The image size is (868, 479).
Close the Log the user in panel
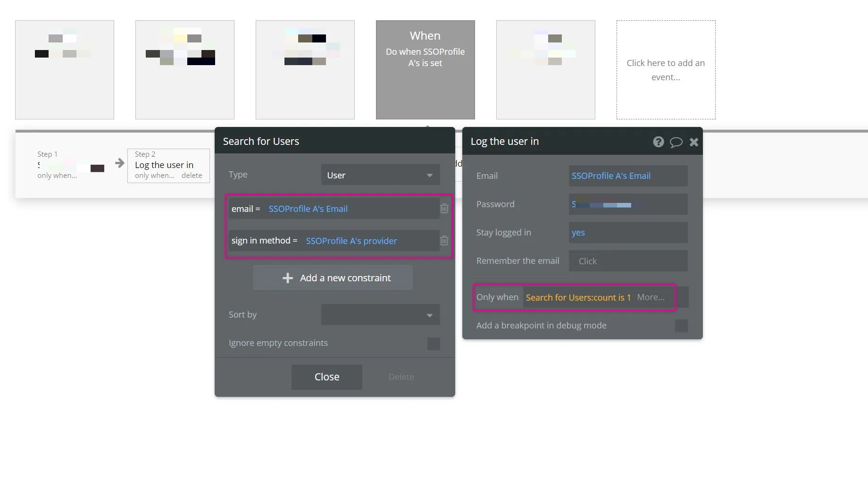tap(693, 142)
